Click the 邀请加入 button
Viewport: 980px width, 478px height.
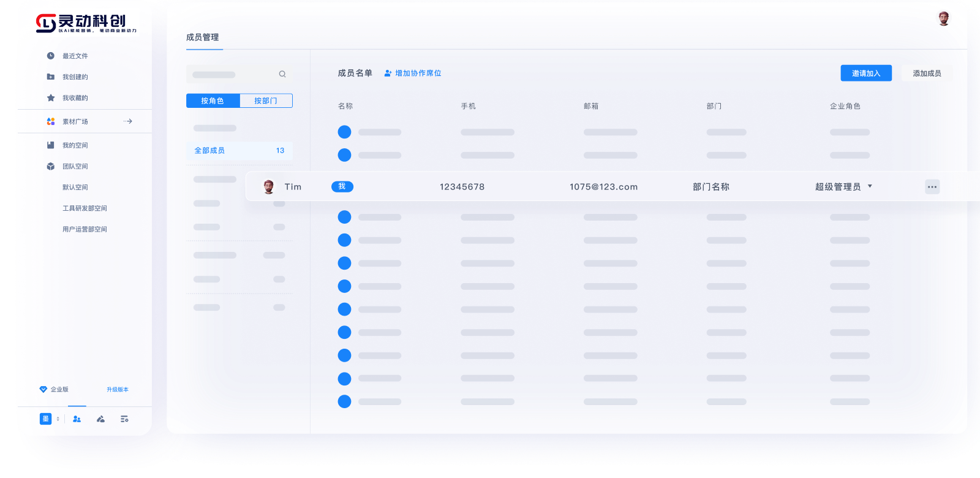tap(865, 73)
